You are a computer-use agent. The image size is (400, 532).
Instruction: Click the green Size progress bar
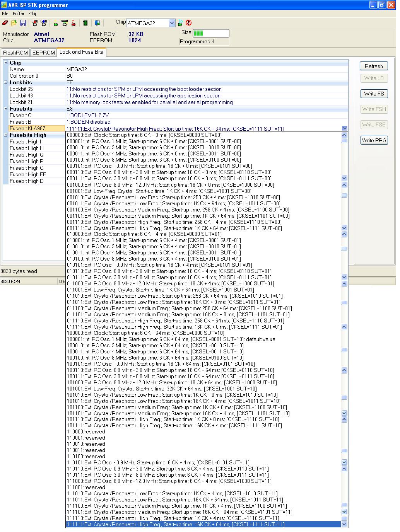point(211,33)
